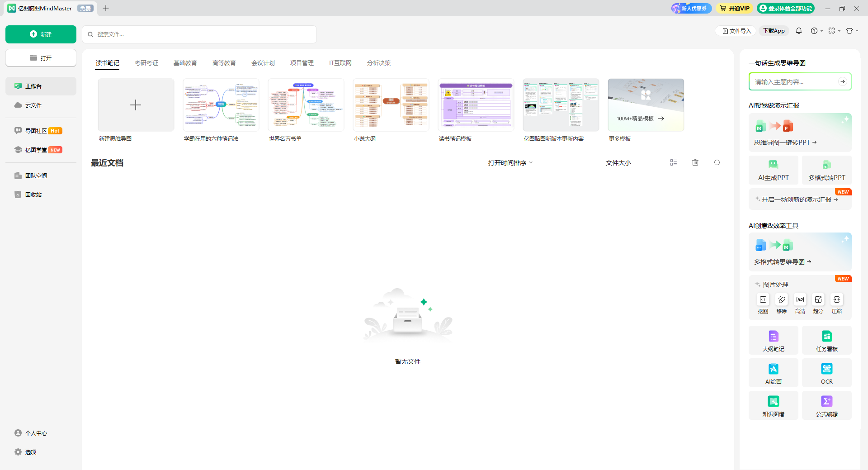Open 回收站 in the sidebar
The image size is (868, 470).
click(33, 195)
